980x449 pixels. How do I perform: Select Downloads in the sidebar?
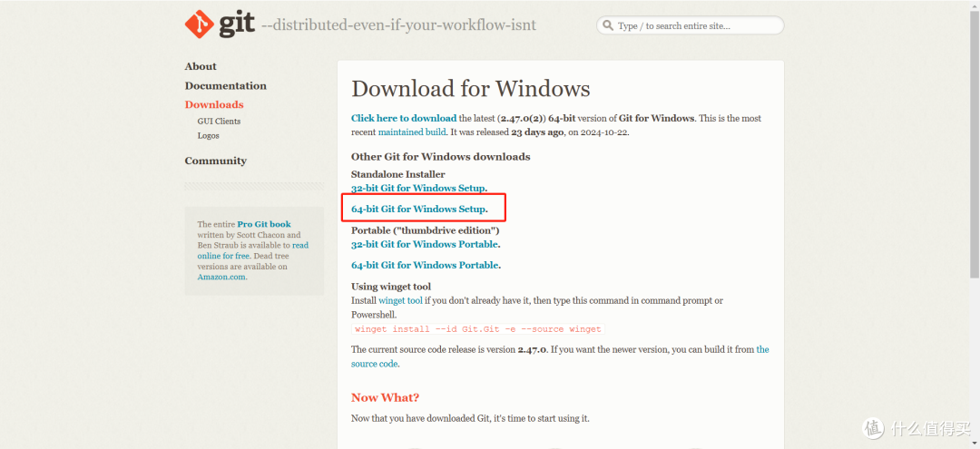tap(214, 104)
